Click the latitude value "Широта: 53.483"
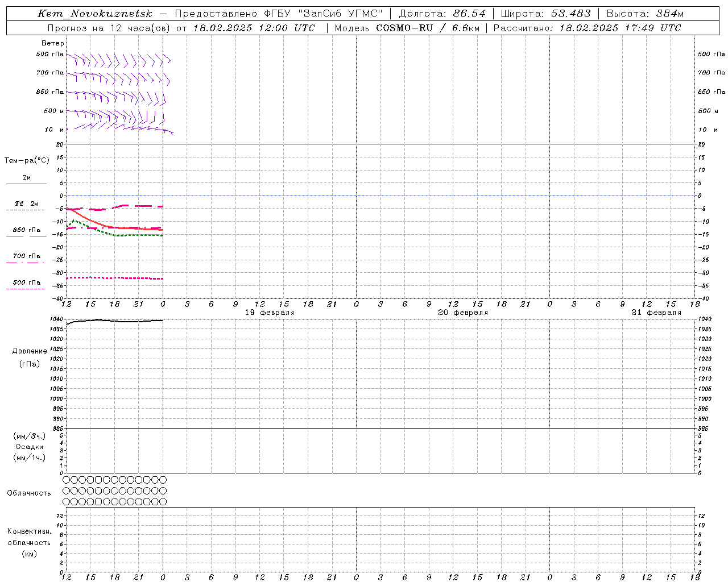 [x=546, y=14]
